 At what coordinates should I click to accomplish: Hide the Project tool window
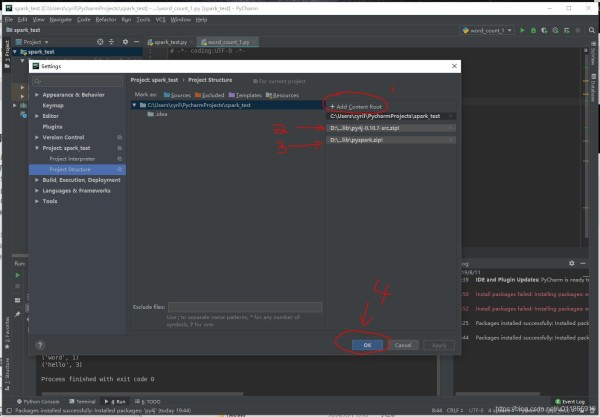click(136, 42)
